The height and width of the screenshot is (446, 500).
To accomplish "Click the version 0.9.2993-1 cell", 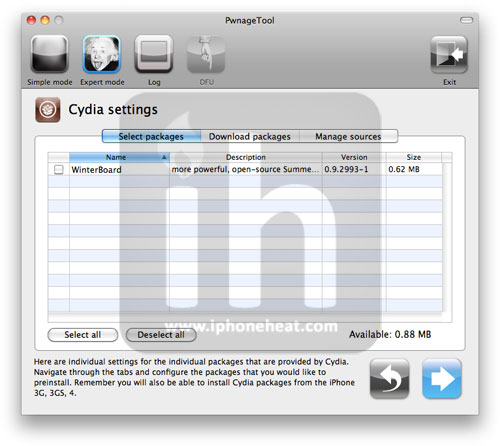I will coord(354,169).
